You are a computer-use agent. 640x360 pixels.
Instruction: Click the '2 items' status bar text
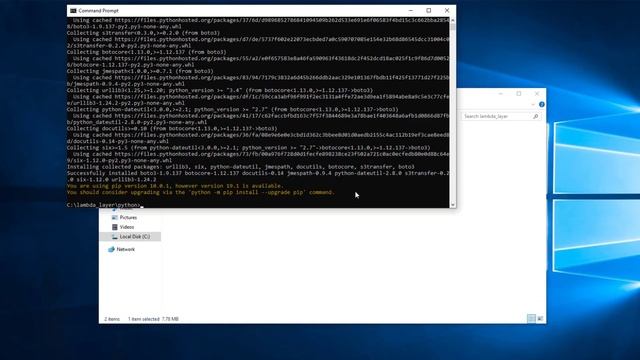112,319
